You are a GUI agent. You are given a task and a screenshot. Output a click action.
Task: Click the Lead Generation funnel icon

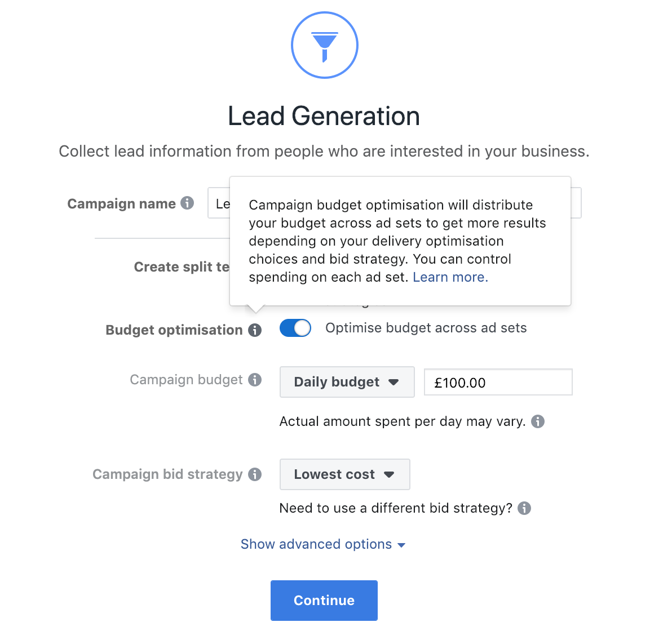tap(324, 45)
